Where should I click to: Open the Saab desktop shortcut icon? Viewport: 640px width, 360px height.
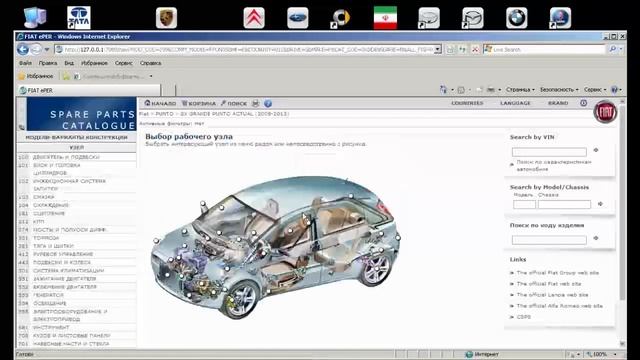(x=560, y=18)
